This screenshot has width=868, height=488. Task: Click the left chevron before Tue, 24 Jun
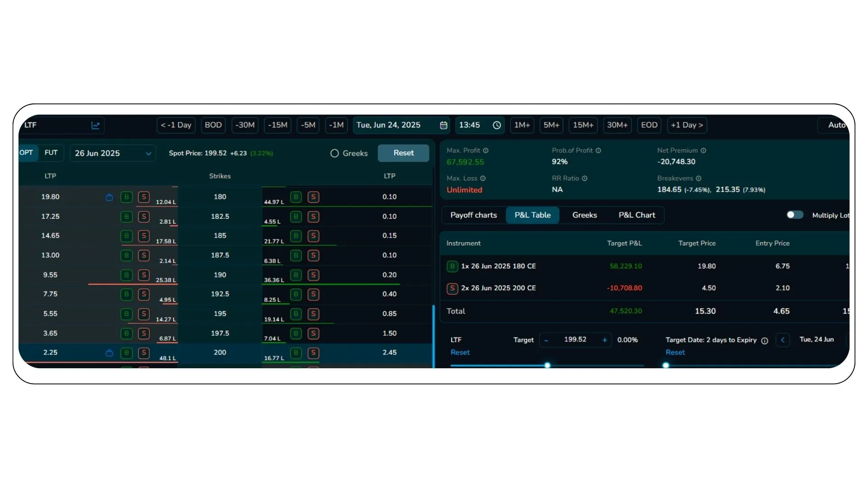point(783,340)
